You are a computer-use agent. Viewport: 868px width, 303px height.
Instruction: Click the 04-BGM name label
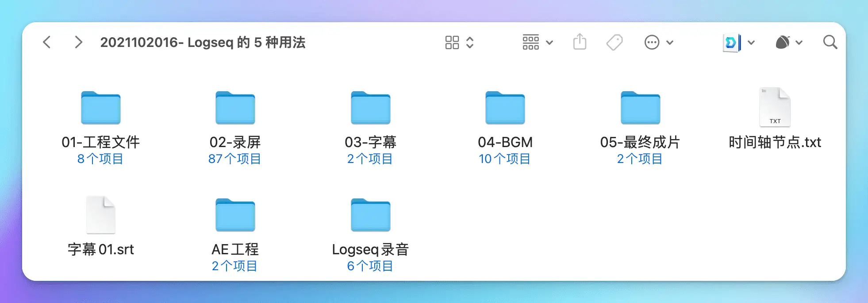click(x=505, y=142)
